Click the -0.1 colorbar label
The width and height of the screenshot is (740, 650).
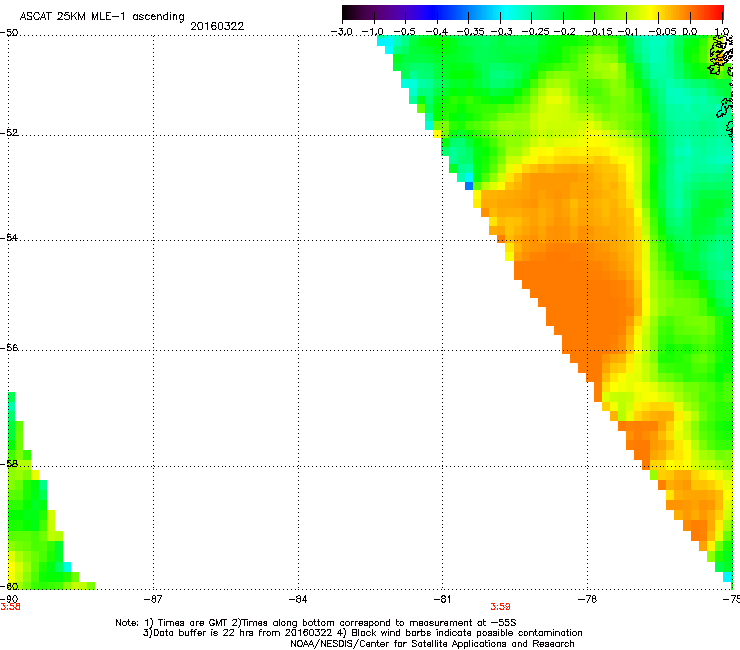(x=628, y=32)
